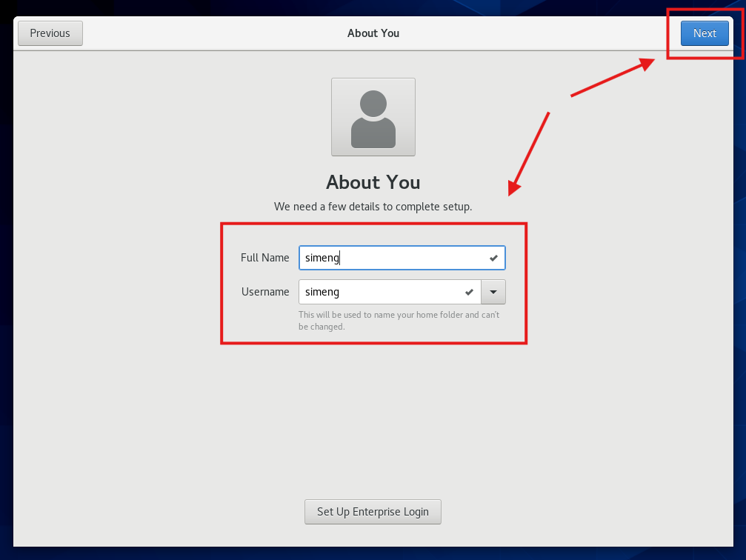Click the Full Name validation checkmark
The height and width of the screenshot is (560, 746).
click(x=493, y=258)
